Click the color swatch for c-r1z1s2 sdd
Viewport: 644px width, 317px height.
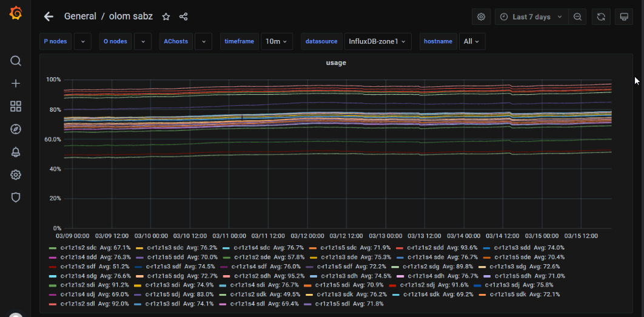[x=400, y=248]
